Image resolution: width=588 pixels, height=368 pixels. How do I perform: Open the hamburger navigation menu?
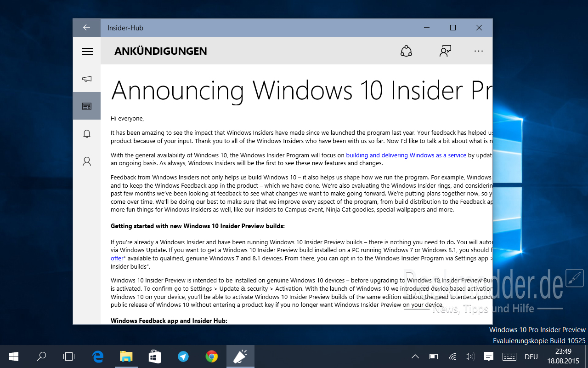click(x=87, y=52)
